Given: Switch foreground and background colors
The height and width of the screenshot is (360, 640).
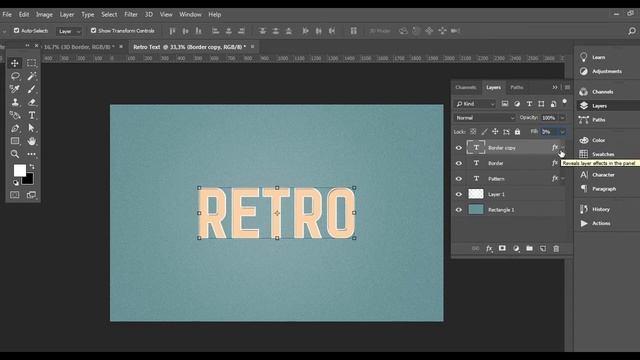Looking at the screenshot, I should coord(32,167).
